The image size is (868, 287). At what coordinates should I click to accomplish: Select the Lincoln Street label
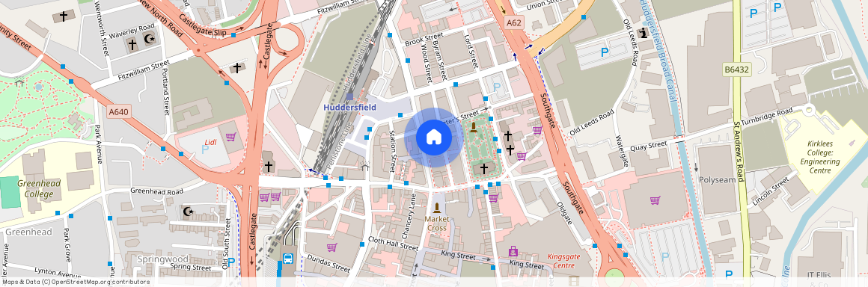pos(771,191)
